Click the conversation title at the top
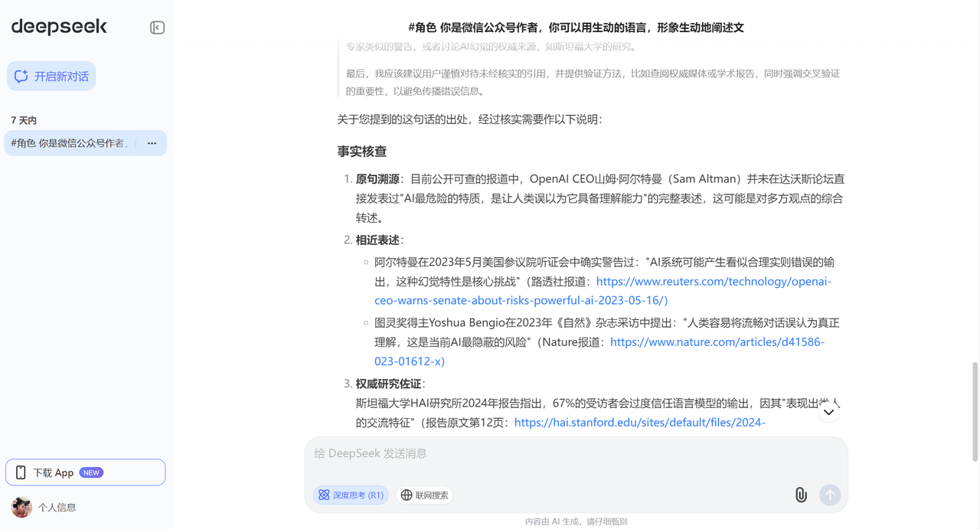Viewport: 980px width, 529px height. point(576,28)
